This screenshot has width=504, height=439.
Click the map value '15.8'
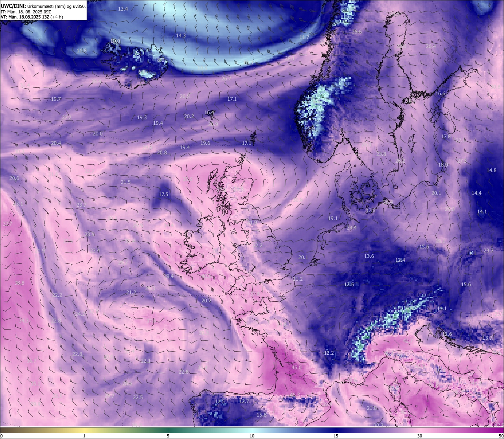(x=261, y=415)
